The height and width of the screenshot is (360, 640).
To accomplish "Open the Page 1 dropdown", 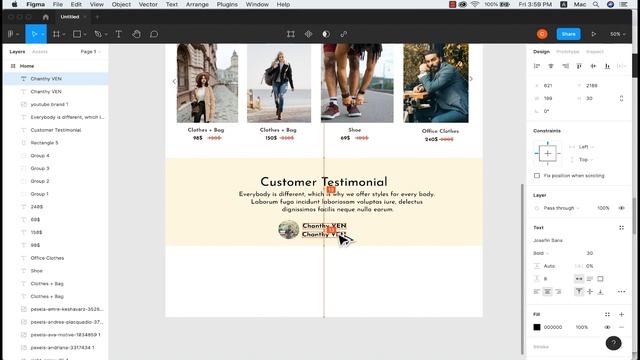I will tap(91, 52).
